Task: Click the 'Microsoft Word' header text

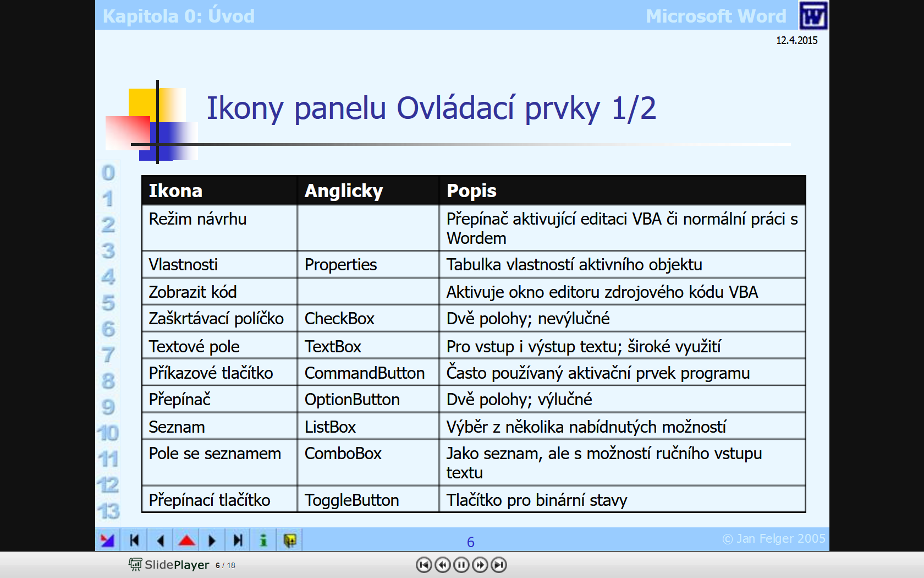Action: (716, 16)
